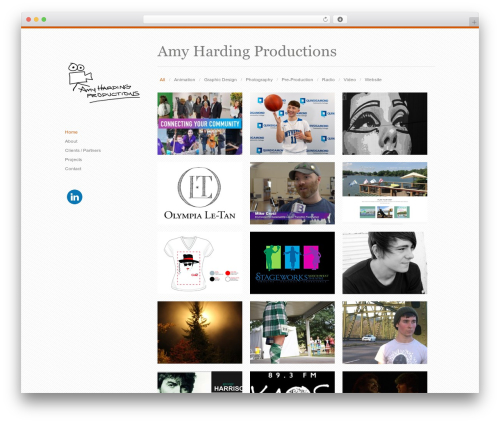Open the Clients / Partners page
The image size is (500, 423).
point(83,150)
